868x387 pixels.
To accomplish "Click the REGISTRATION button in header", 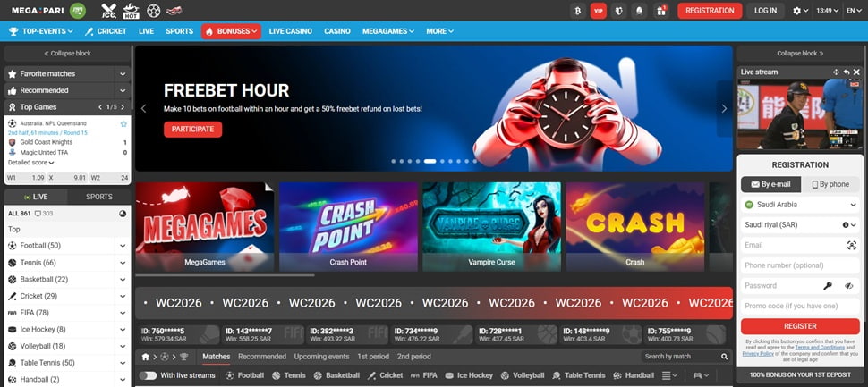I will pyautogui.click(x=710, y=11).
